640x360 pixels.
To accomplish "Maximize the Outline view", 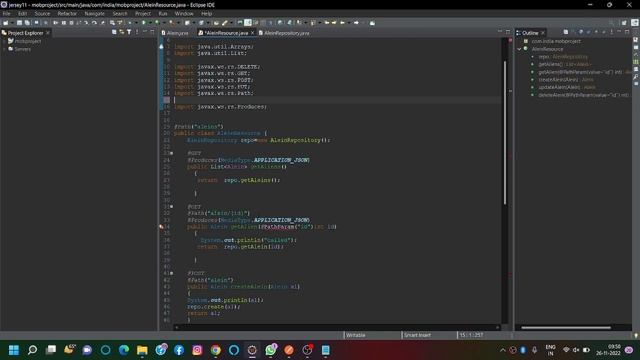I will 627,32.
